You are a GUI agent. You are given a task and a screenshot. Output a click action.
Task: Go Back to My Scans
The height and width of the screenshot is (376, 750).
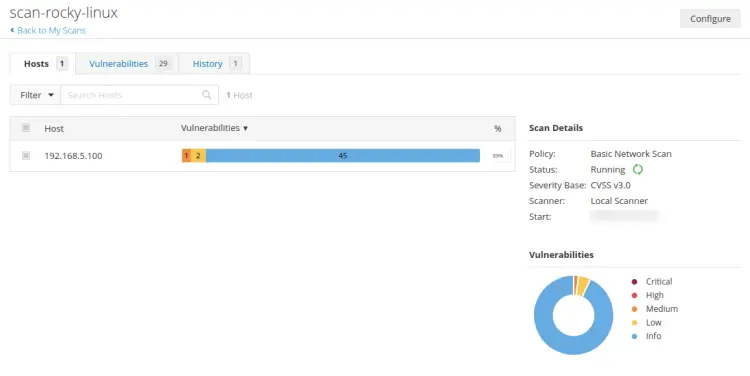point(51,30)
